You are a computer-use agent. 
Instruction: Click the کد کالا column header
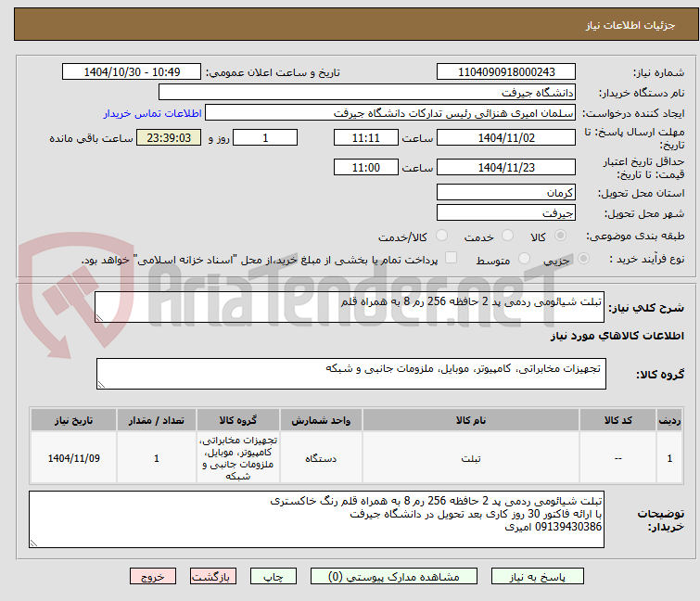[617, 420]
